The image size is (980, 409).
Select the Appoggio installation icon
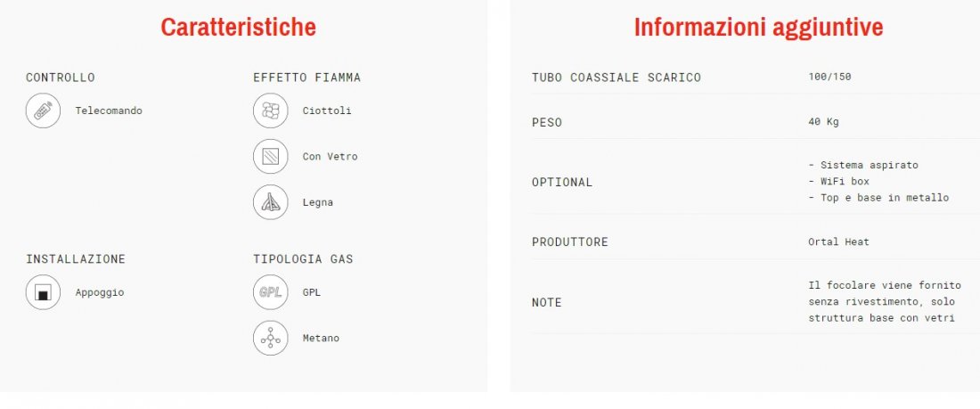(x=43, y=292)
